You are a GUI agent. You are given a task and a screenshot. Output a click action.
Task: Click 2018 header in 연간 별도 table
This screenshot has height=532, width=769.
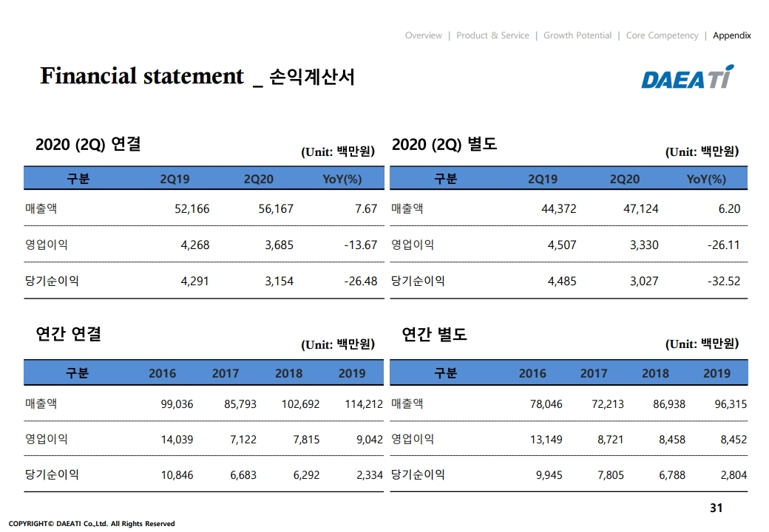point(655,373)
